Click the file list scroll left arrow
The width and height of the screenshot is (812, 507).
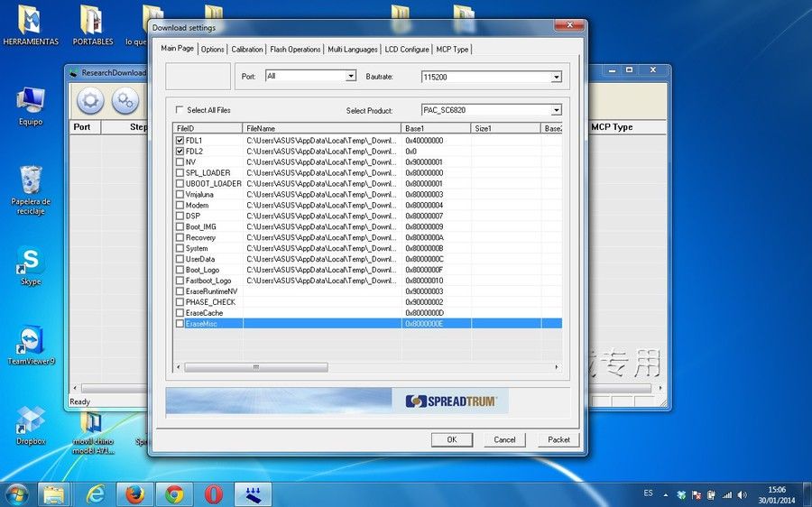coord(179,367)
